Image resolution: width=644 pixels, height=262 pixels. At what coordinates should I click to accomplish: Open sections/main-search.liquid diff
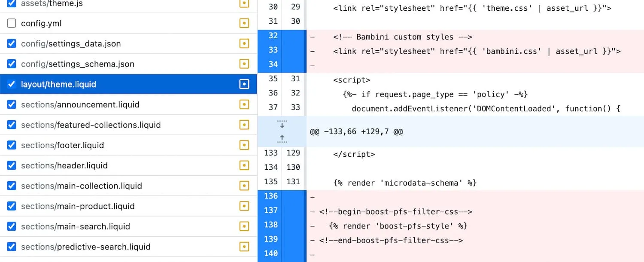pyautogui.click(x=128, y=226)
